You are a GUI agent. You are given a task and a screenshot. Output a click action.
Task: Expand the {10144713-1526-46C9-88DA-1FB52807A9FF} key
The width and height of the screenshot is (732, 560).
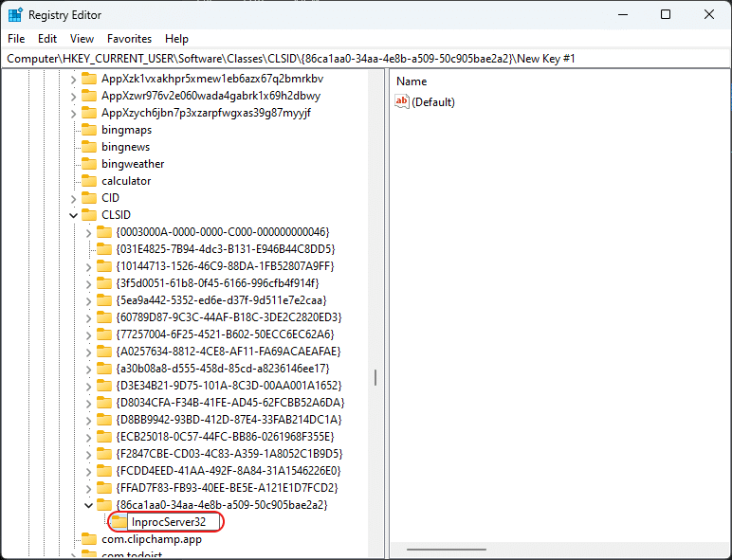[x=89, y=267]
